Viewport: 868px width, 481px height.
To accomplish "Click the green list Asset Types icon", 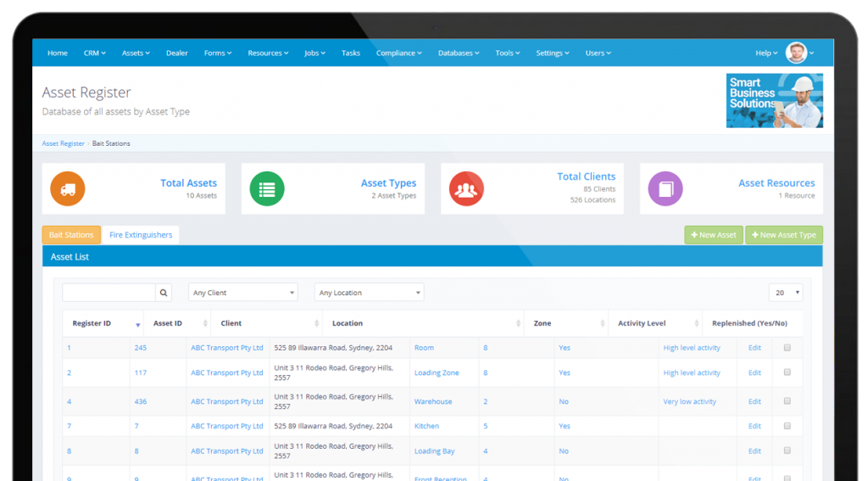I will tap(267, 189).
